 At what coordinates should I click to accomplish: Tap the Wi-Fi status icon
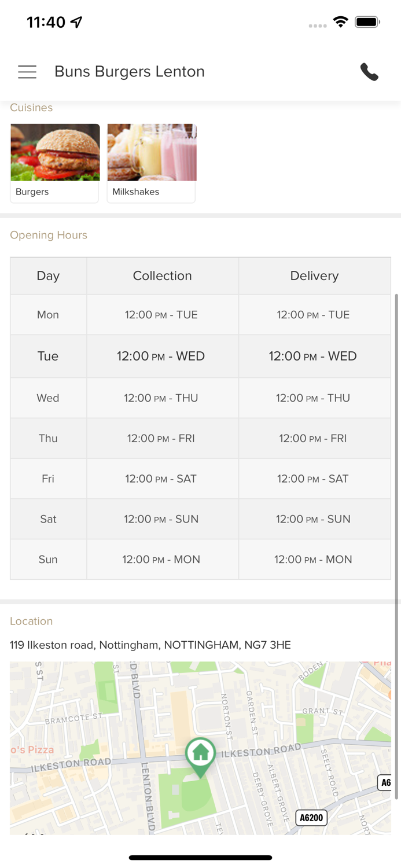click(341, 22)
